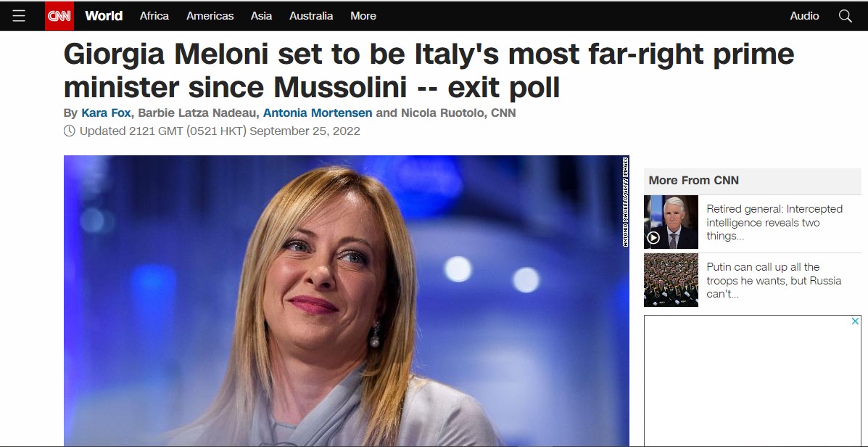Click the Giorgia Meloni article photo
This screenshot has width=868, height=447.
pos(346,300)
